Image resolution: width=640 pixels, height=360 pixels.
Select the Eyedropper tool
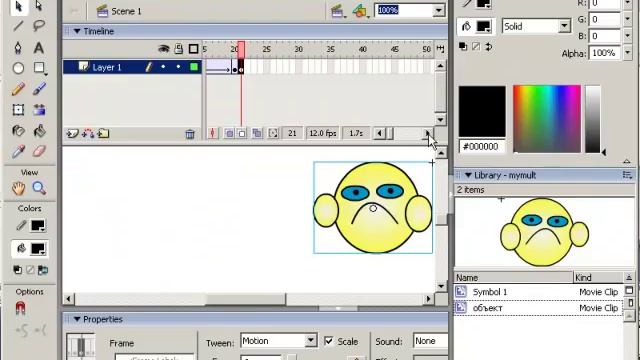point(18,151)
